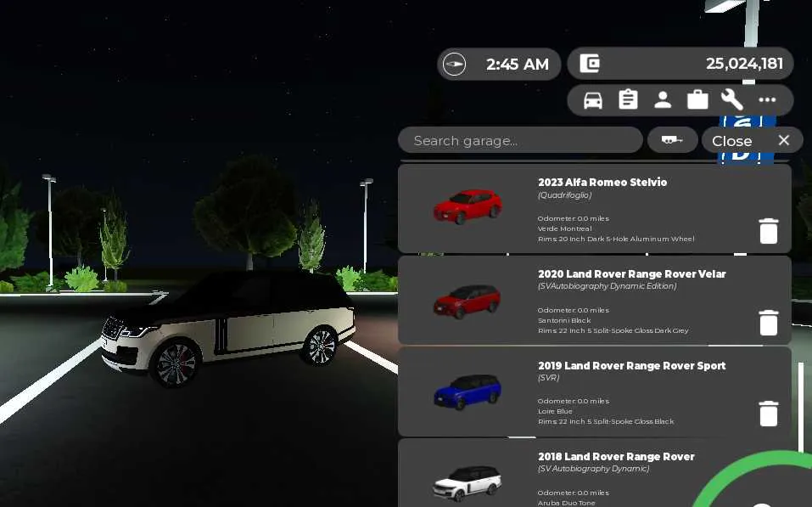Click the 2023 Alfa Romeo Stelvio title
Image resolution: width=812 pixels, height=507 pixels.
click(602, 183)
